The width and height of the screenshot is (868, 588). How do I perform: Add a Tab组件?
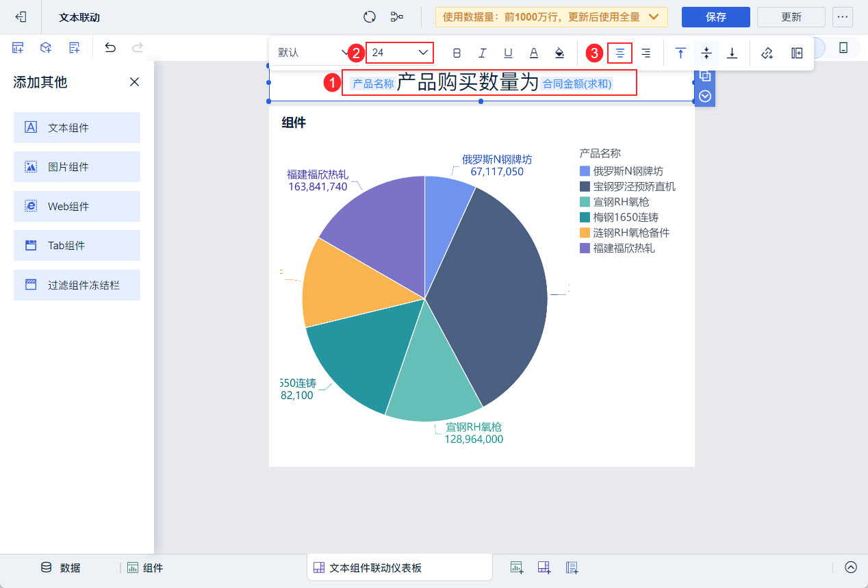[x=77, y=245]
